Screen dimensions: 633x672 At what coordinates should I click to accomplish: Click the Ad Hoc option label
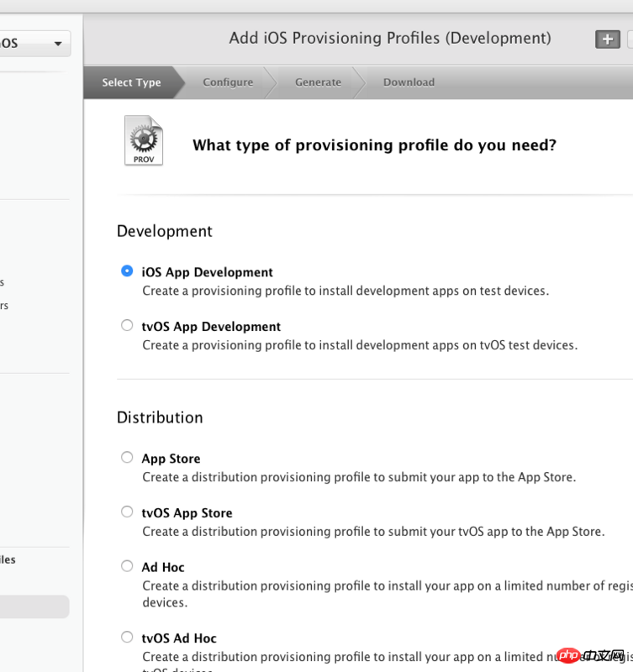(163, 568)
